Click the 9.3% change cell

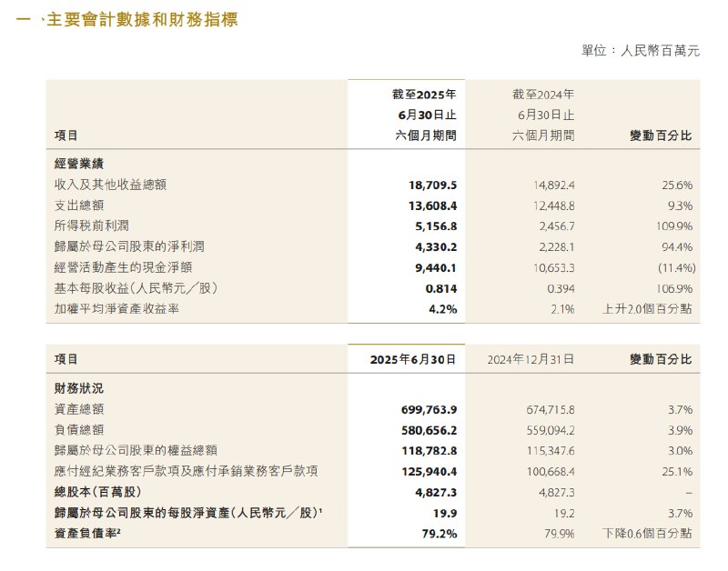[x=680, y=205]
